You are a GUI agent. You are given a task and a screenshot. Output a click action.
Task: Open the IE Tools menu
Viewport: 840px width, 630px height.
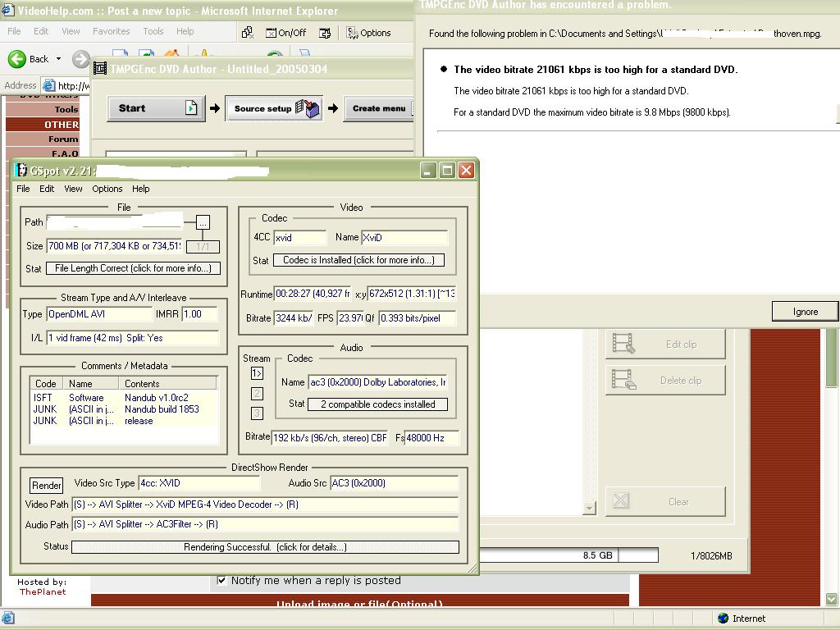(153, 31)
